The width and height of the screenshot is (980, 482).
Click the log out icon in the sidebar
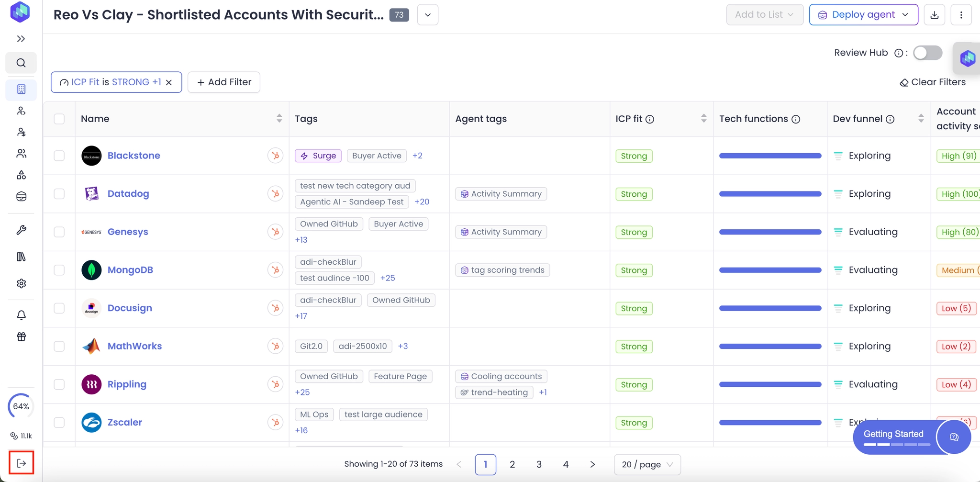[x=22, y=463]
